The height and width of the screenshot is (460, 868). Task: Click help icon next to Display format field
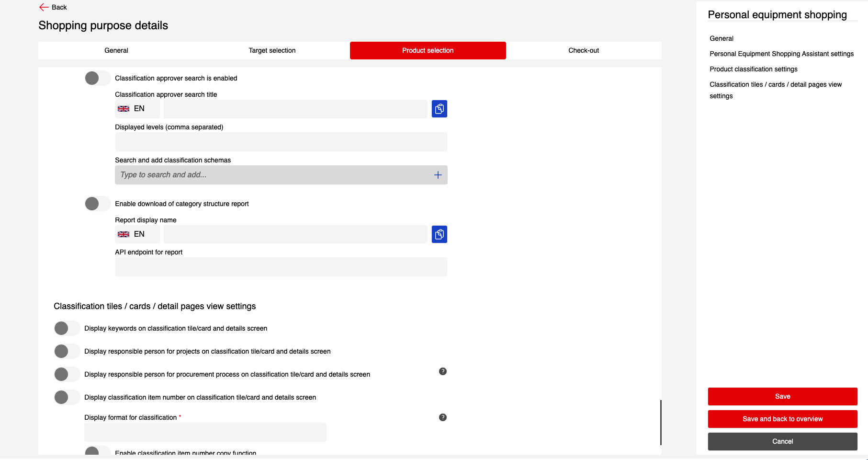(442, 417)
